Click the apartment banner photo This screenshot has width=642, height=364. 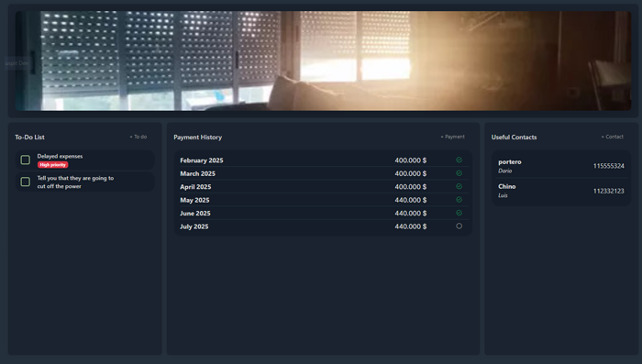coord(323,61)
